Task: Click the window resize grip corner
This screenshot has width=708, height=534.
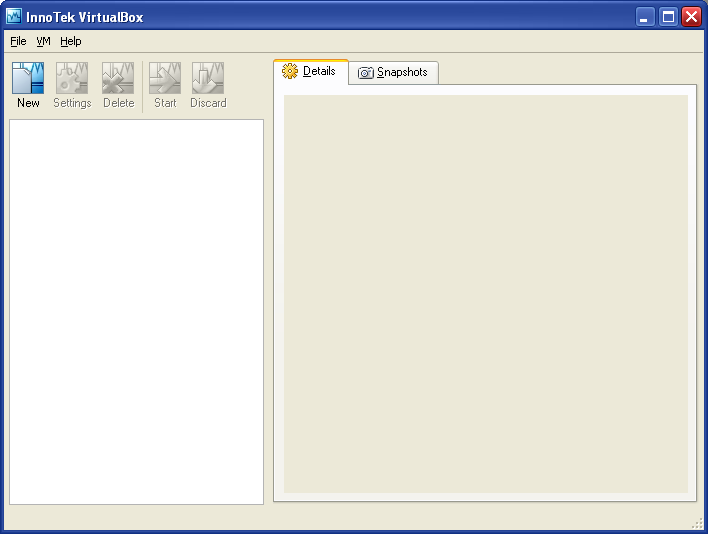Action: click(x=698, y=523)
